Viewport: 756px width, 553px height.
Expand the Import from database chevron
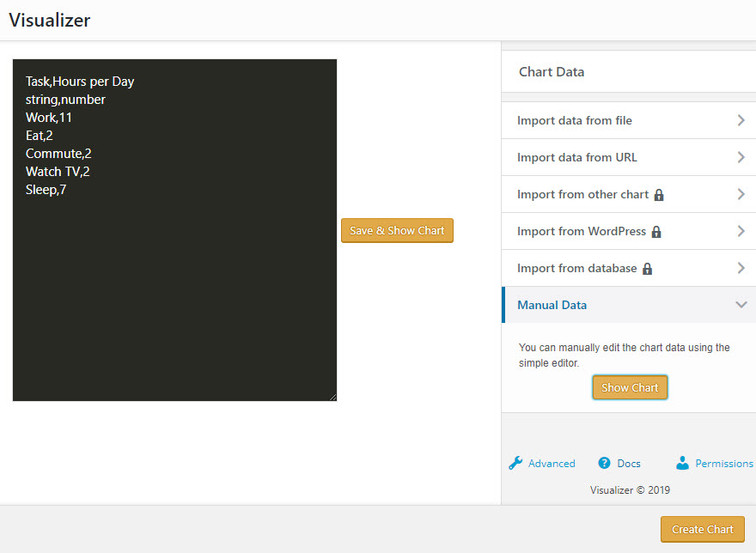click(741, 268)
